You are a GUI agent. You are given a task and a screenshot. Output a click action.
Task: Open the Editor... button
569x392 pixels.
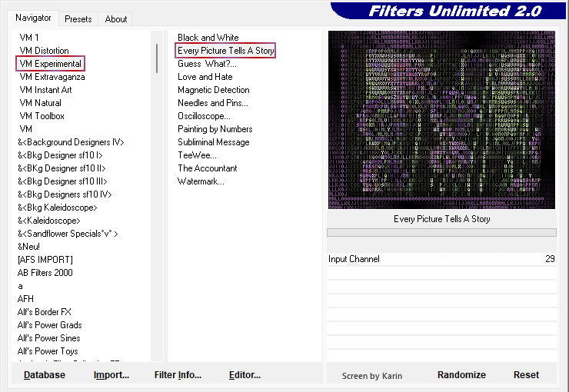pyautogui.click(x=245, y=375)
